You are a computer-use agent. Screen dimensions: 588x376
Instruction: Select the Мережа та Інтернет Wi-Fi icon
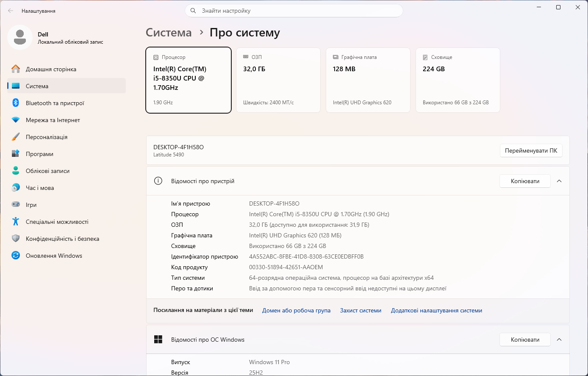(x=16, y=120)
